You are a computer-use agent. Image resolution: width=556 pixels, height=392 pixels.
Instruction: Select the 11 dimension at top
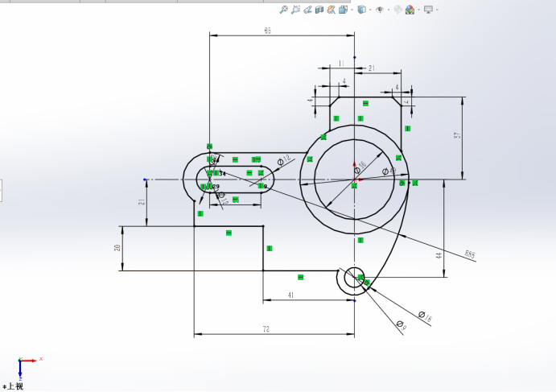point(341,64)
